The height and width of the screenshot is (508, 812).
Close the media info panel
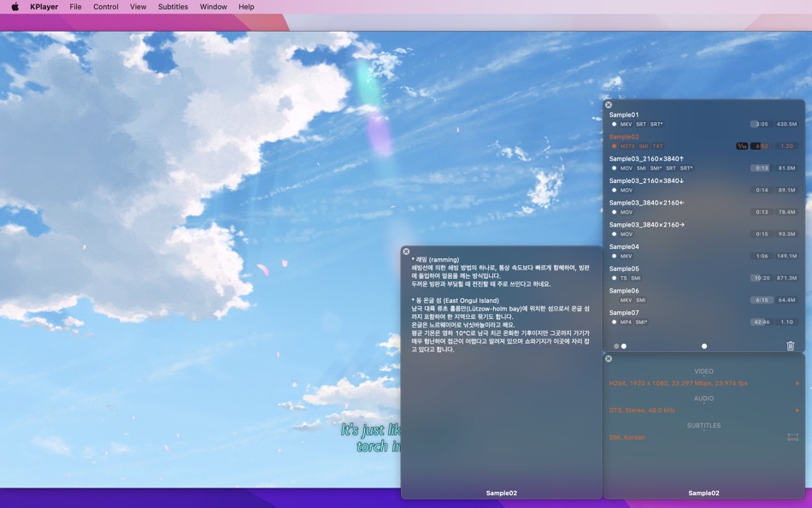coord(609,358)
